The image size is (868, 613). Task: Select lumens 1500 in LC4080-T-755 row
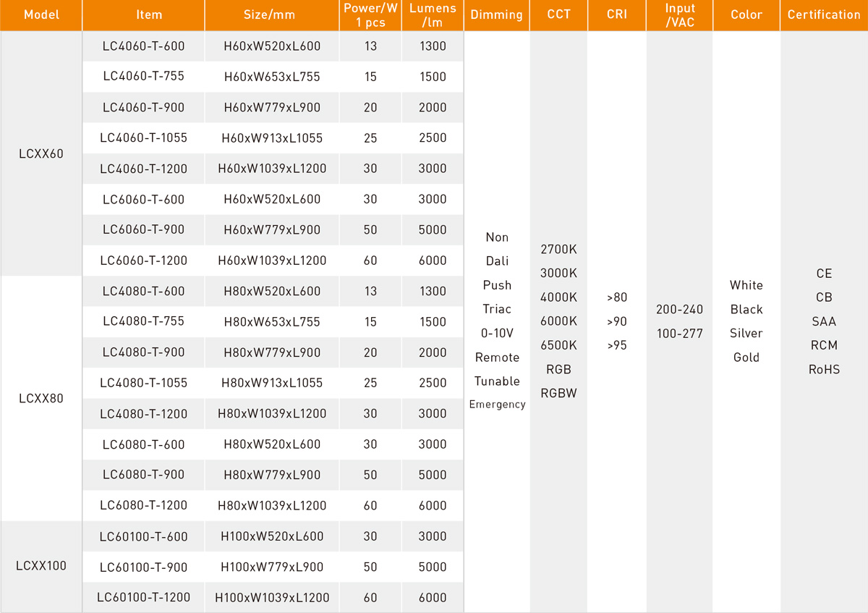(x=433, y=321)
